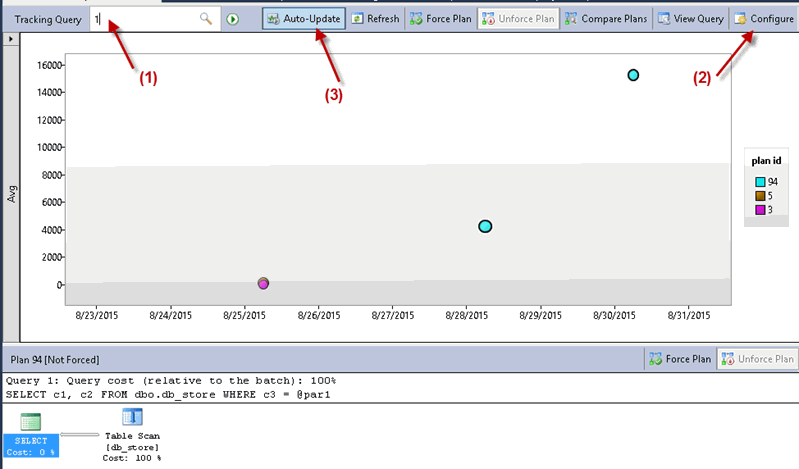Click the 16000 value on the y-axis
The height and width of the screenshot is (469, 799).
click(x=49, y=65)
